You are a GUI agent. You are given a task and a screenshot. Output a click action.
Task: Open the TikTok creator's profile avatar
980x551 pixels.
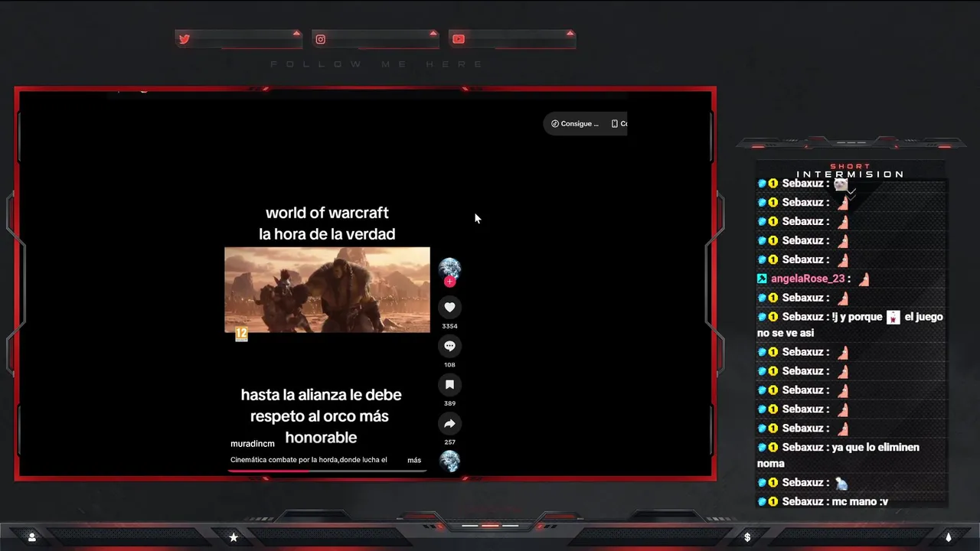click(449, 268)
